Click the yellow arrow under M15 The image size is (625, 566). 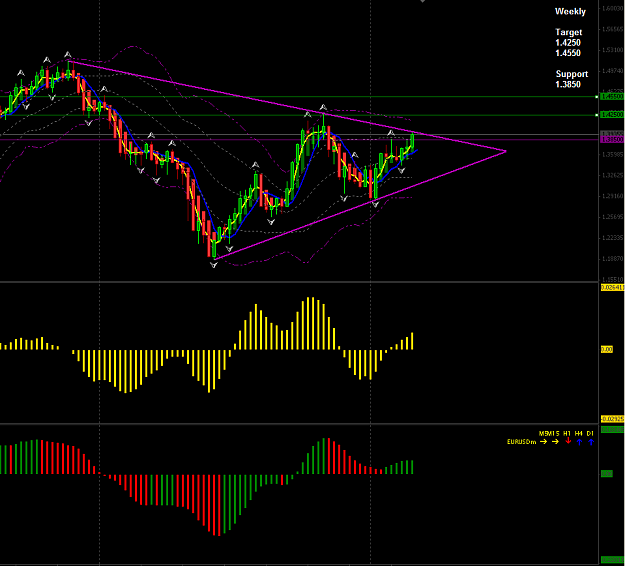[555, 442]
